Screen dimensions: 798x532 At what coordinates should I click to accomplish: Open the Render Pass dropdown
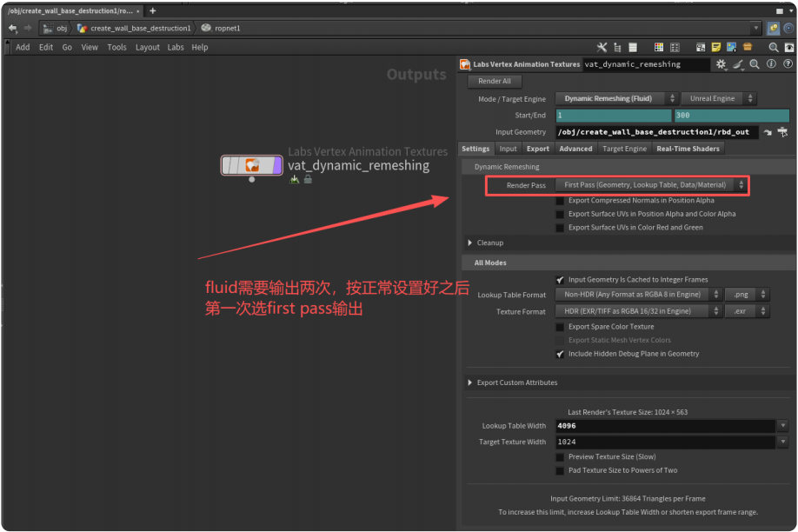pyautogui.click(x=650, y=185)
